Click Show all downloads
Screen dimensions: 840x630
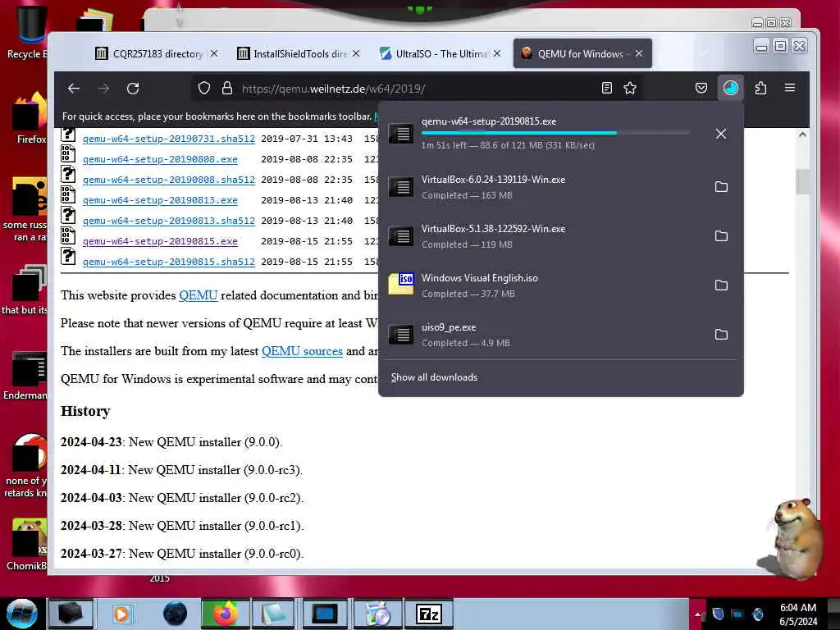(434, 377)
